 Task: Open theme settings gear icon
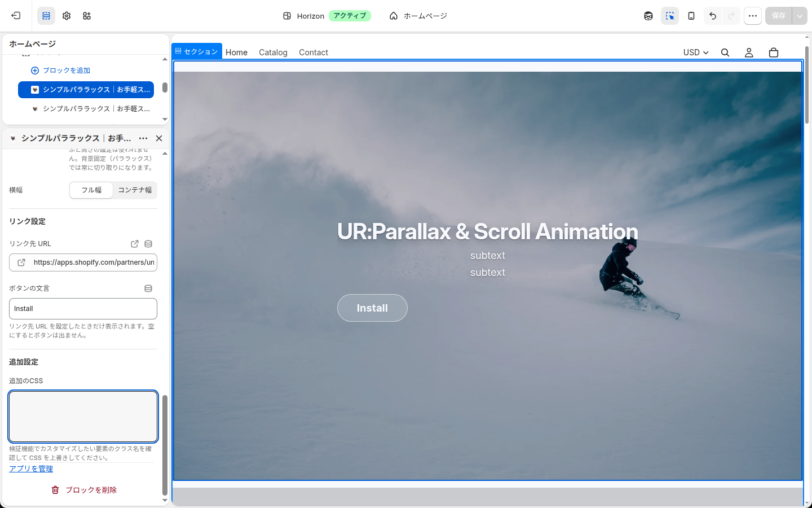click(67, 16)
